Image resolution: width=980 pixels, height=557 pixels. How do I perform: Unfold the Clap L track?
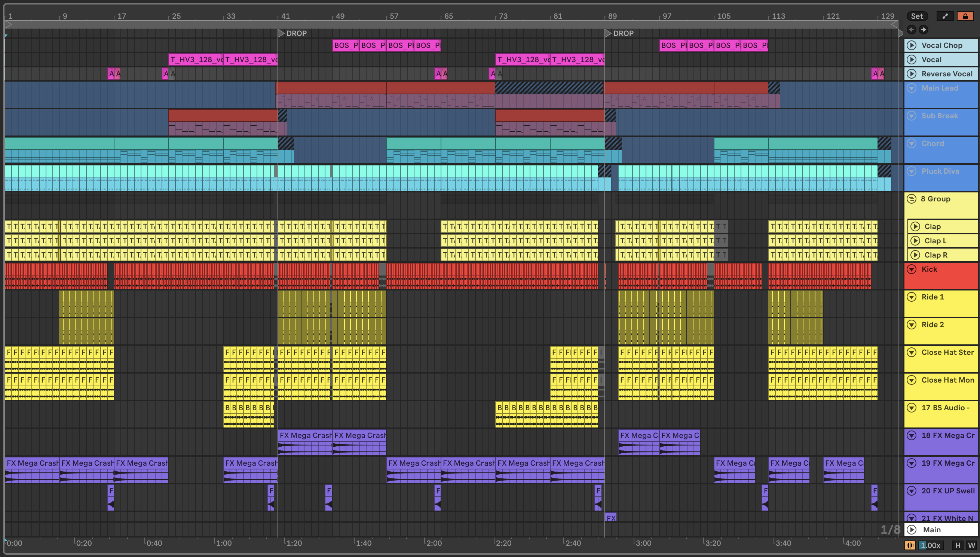coord(915,241)
